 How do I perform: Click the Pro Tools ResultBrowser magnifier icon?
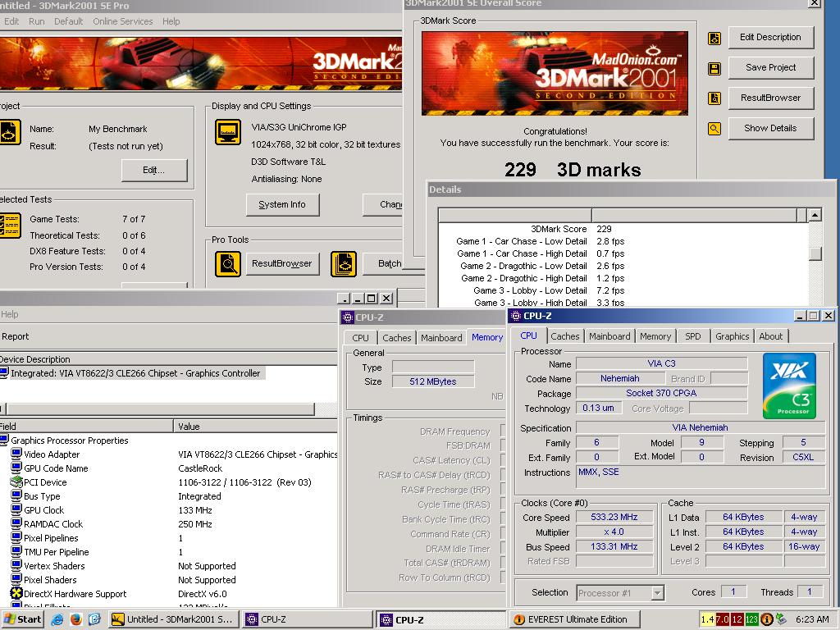(228, 264)
